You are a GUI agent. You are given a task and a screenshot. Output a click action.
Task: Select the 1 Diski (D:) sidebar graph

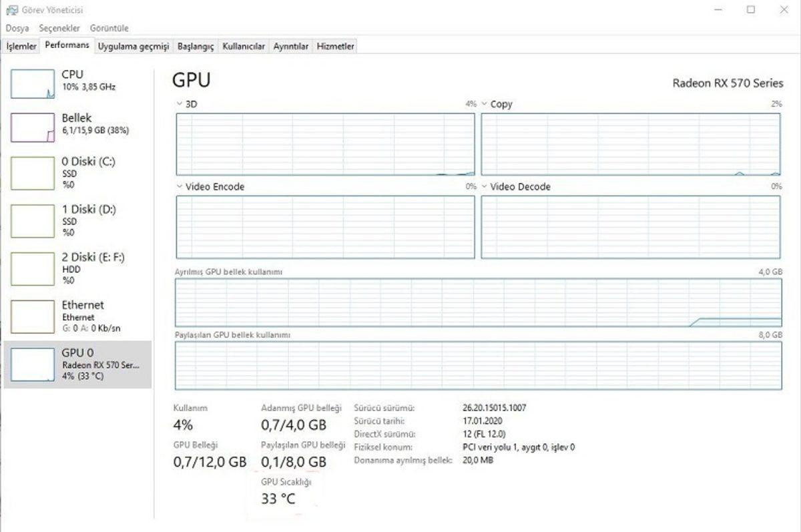pos(32,220)
